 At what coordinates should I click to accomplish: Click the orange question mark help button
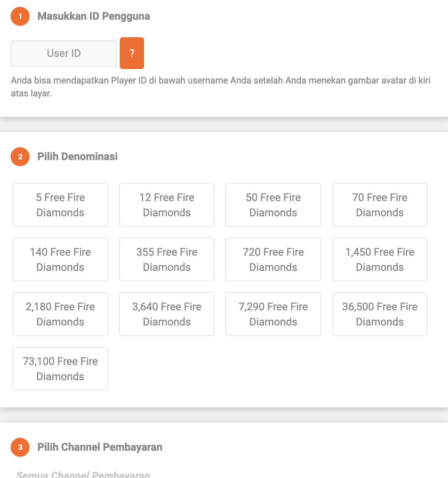coord(132,53)
